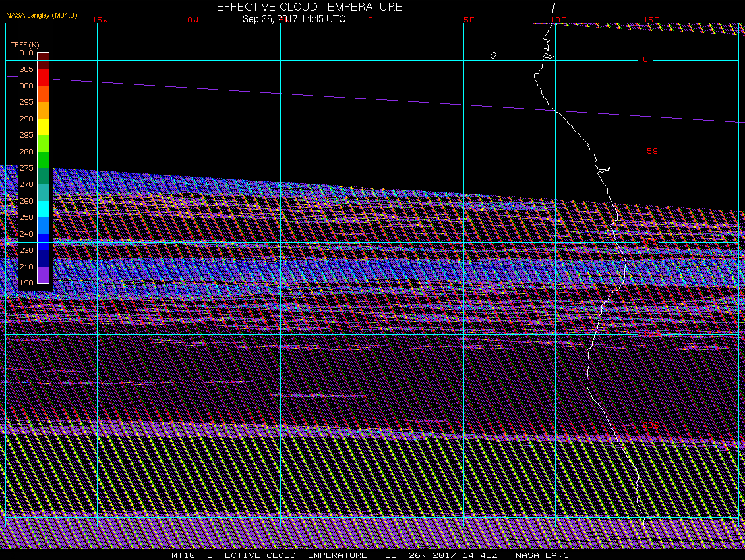The width and height of the screenshot is (745, 560).
Task: Click the 310 legend value
Action: click(x=26, y=53)
